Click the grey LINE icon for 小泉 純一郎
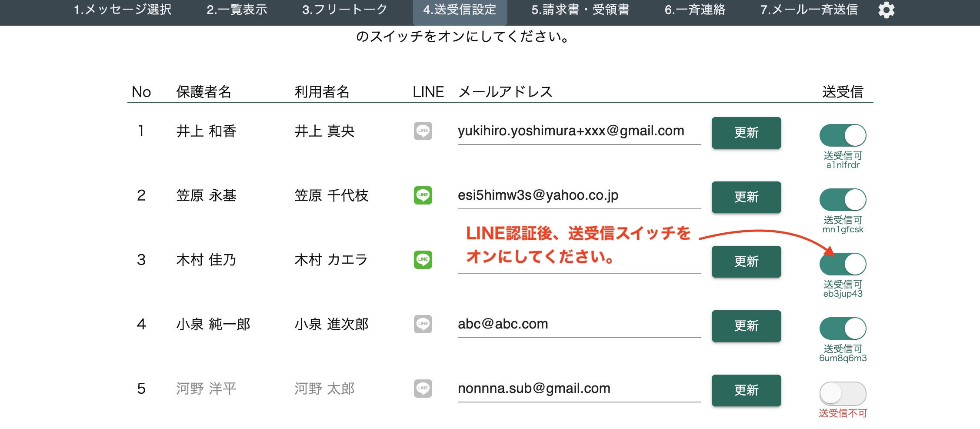Screen dimensions: 980x429 click(423, 324)
